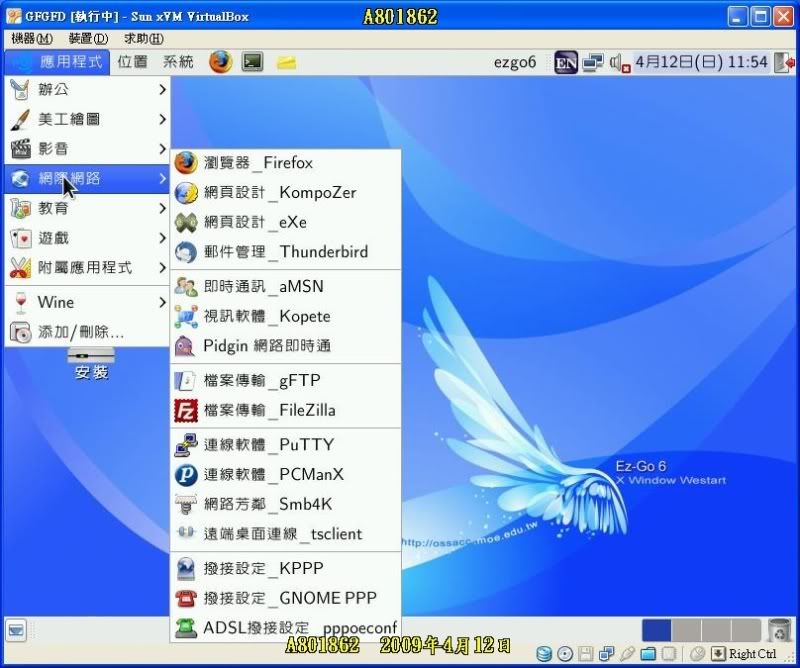
Task: Click the logout door icon in panel
Action: coord(785,62)
